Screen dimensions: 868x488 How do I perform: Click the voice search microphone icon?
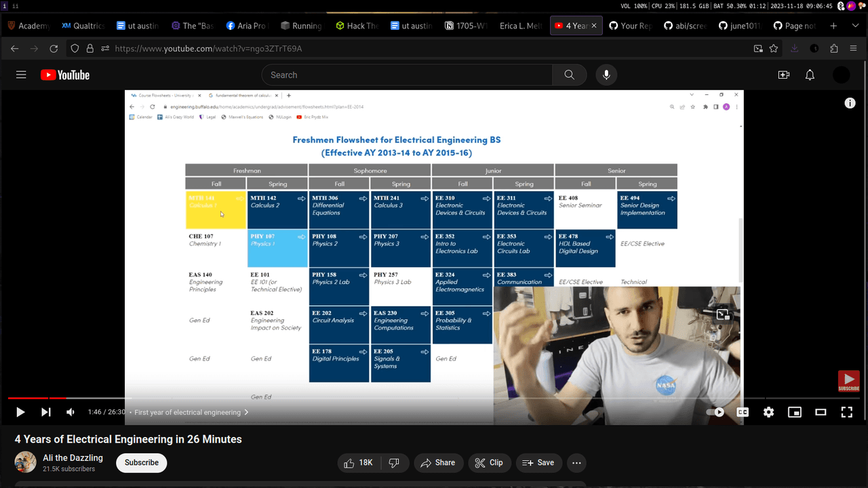click(x=606, y=75)
